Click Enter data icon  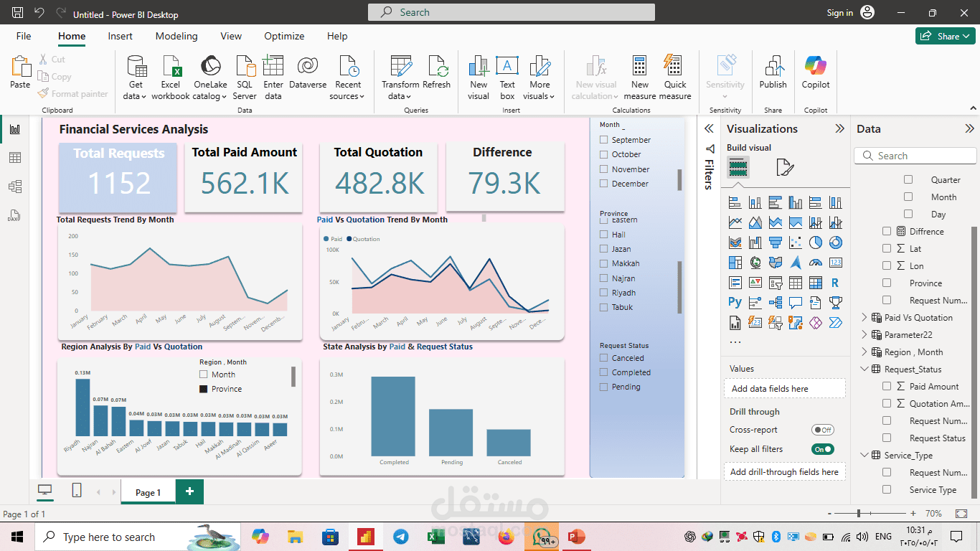pyautogui.click(x=273, y=66)
